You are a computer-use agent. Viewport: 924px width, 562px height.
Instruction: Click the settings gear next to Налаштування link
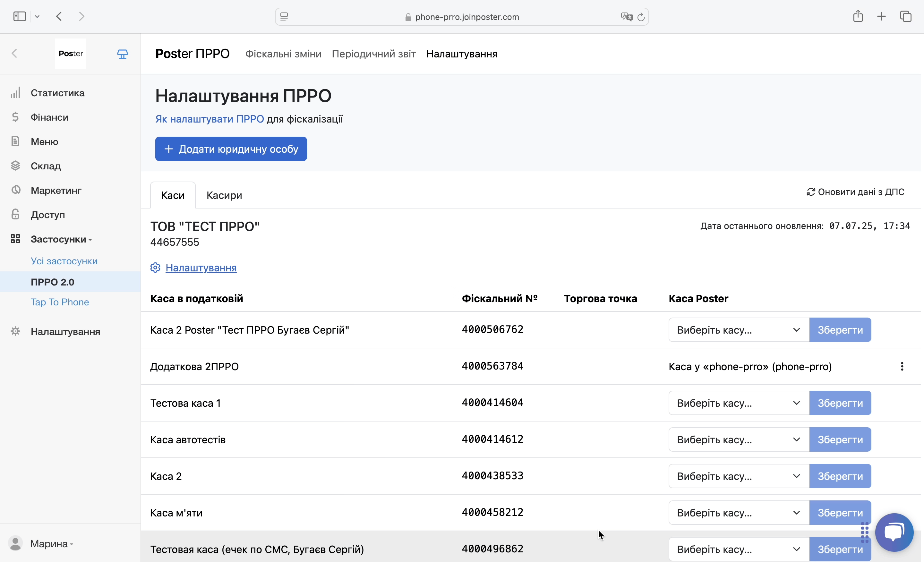point(155,268)
